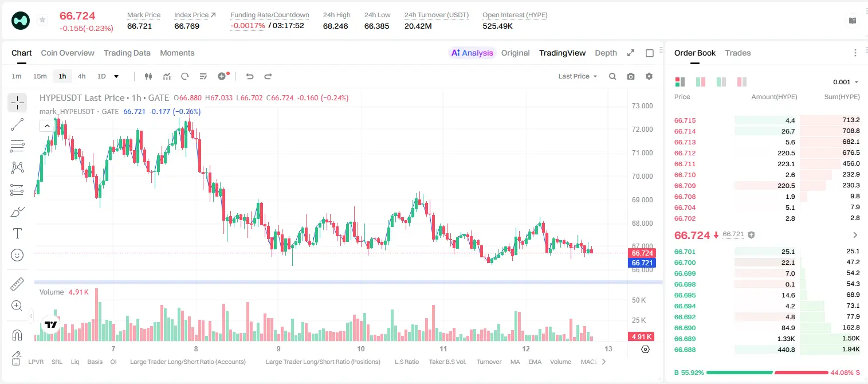Viewport: 868px width, 384px height.
Task: Toggle the AI Analysis mode
Action: click(x=472, y=53)
